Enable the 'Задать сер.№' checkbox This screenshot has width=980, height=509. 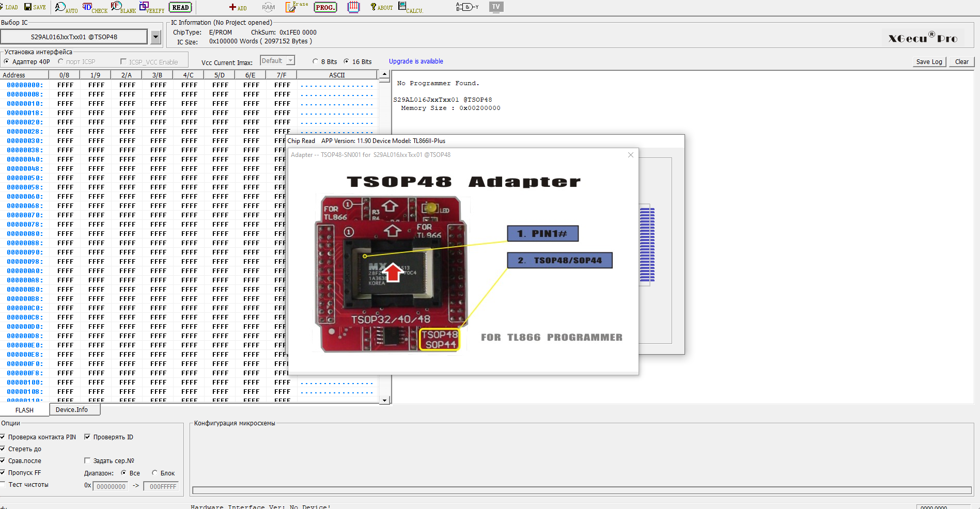pyautogui.click(x=87, y=460)
